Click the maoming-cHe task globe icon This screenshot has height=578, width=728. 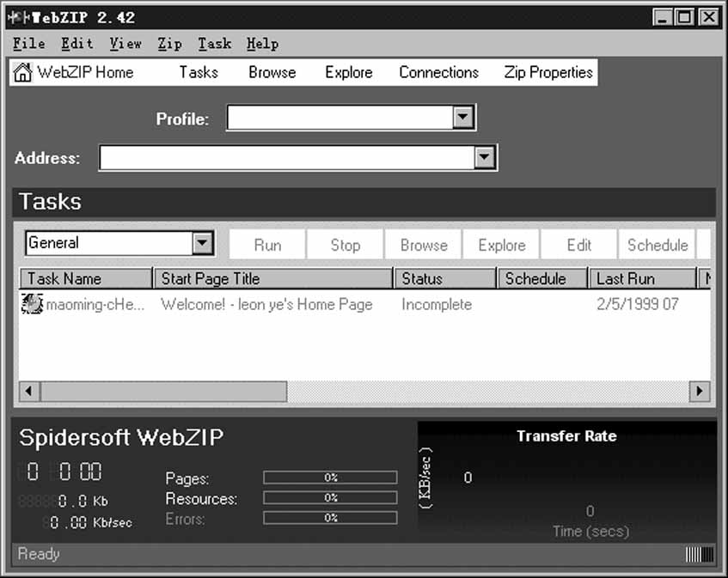click(x=32, y=304)
